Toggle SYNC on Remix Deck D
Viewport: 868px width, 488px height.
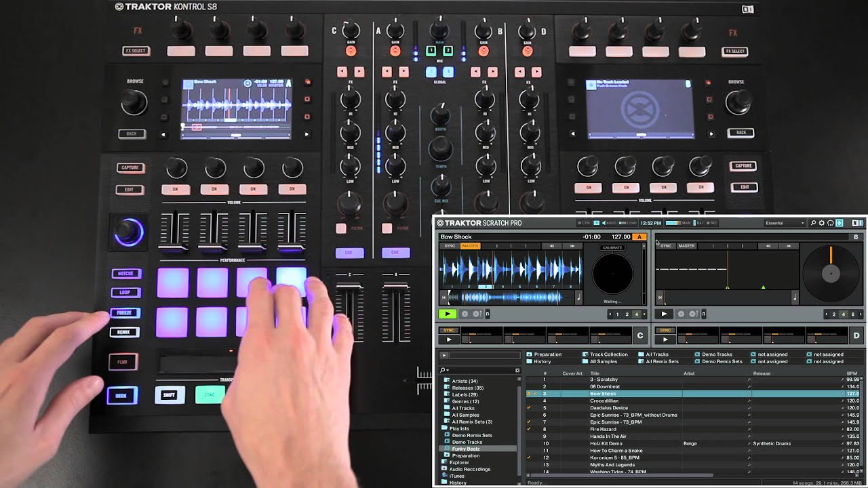[665, 330]
